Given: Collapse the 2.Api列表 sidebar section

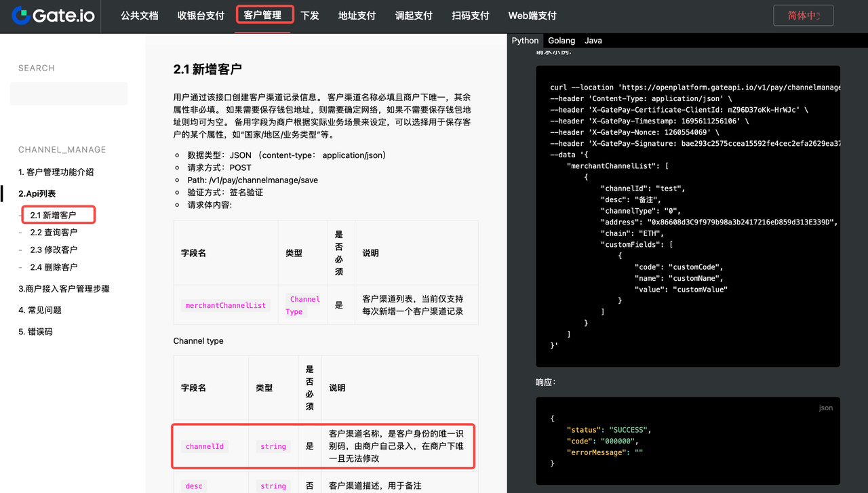Looking at the screenshot, I should (37, 194).
